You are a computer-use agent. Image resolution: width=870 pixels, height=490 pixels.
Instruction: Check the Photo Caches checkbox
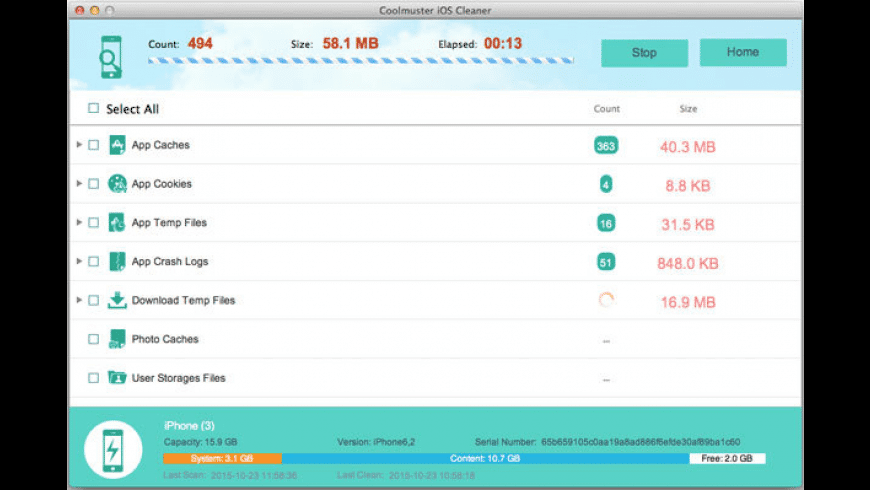[93, 339]
